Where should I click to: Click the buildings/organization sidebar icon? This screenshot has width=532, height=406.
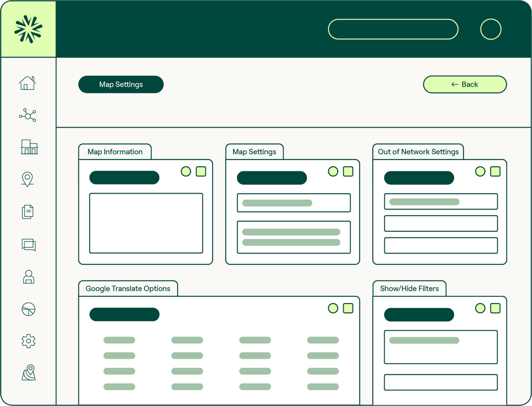tap(28, 147)
